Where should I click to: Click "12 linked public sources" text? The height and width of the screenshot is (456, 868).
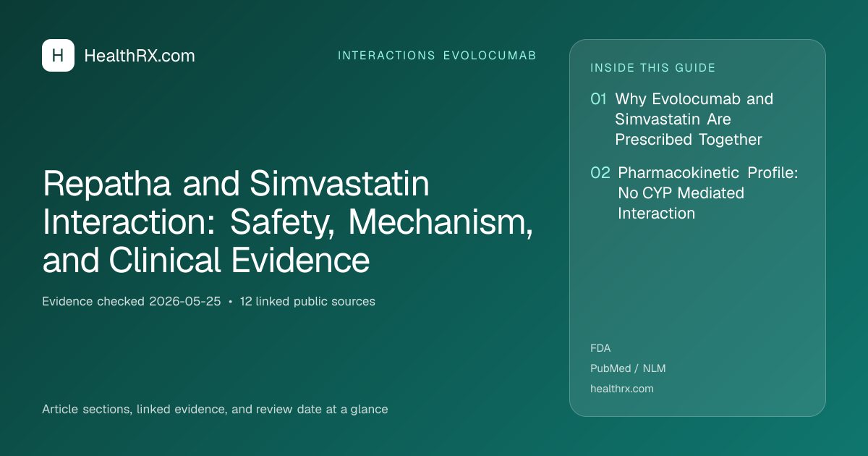pyautogui.click(x=307, y=301)
